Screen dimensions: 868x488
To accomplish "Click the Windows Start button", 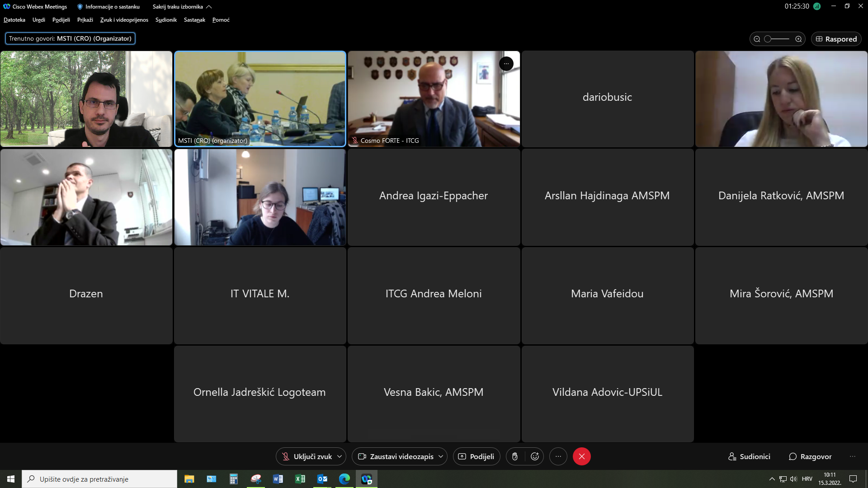I will coord(11,479).
